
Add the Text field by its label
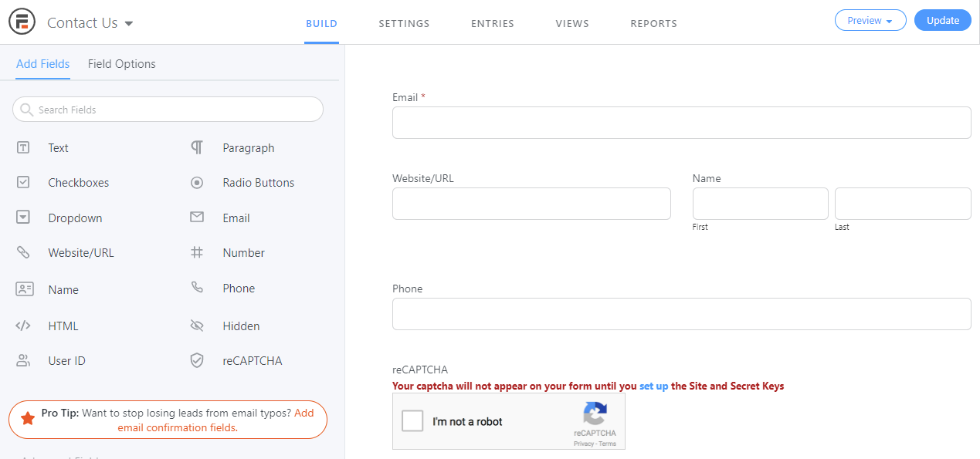pyautogui.click(x=58, y=148)
